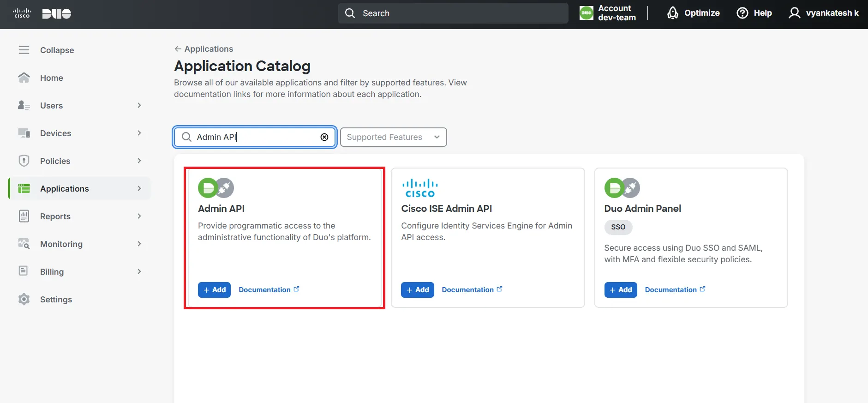Expand the Reports submenu chevron

[139, 216]
